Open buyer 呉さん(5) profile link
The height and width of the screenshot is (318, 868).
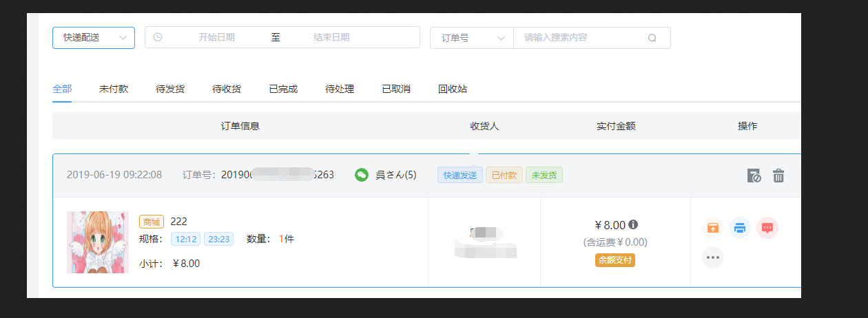[396, 175]
